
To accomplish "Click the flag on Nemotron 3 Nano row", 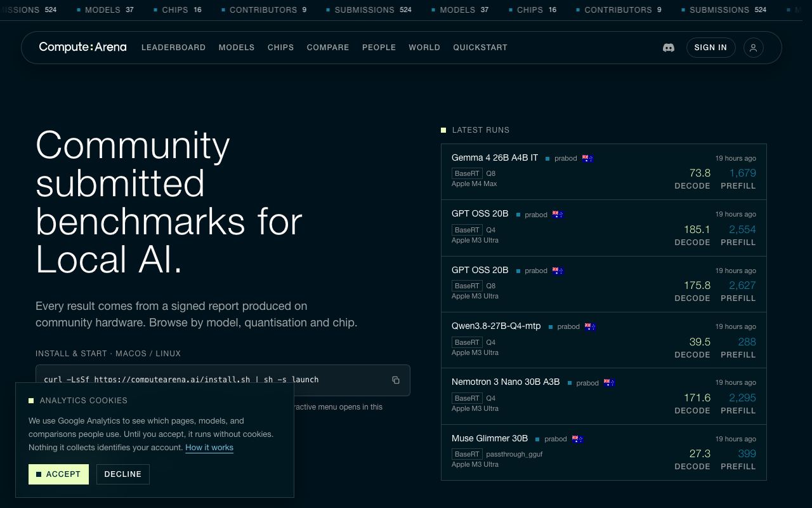I will [x=609, y=382].
